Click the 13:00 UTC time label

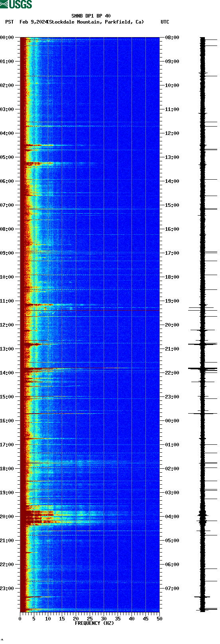tap(172, 157)
